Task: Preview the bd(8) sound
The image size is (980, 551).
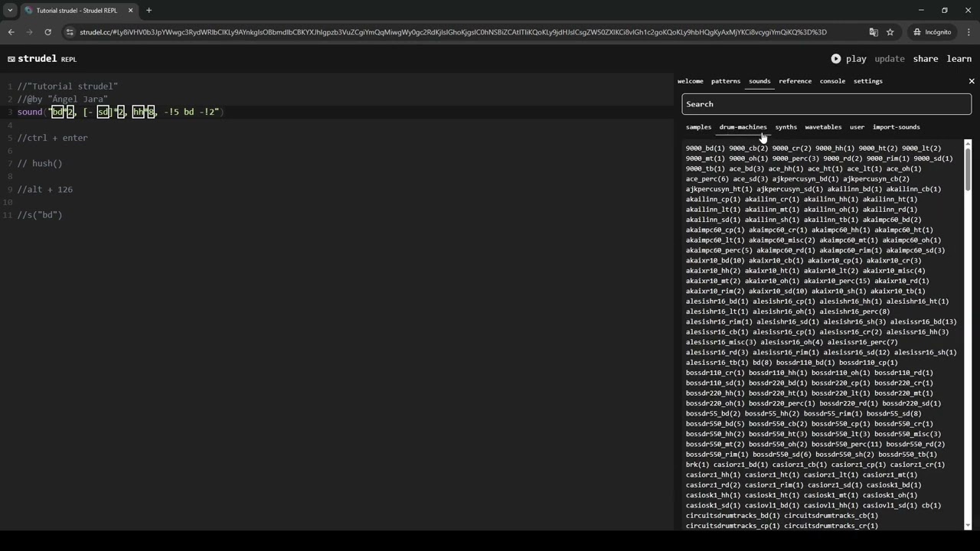Action: 763,363
